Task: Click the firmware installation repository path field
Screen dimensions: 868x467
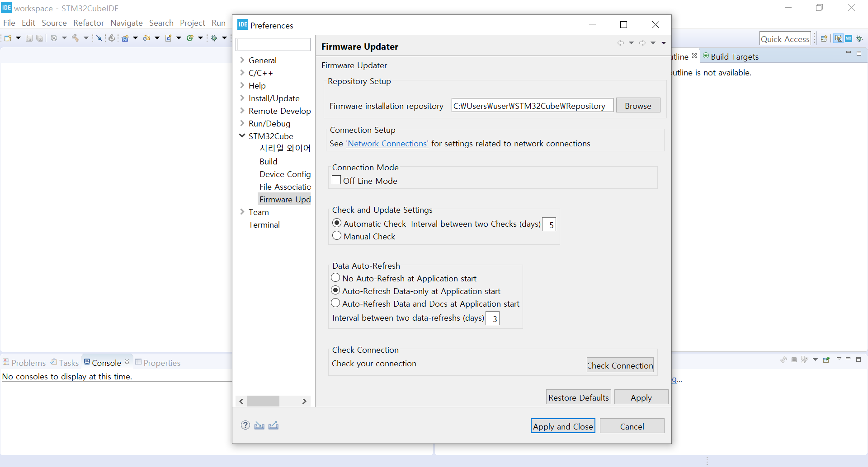Action: click(x=532, y=106)
